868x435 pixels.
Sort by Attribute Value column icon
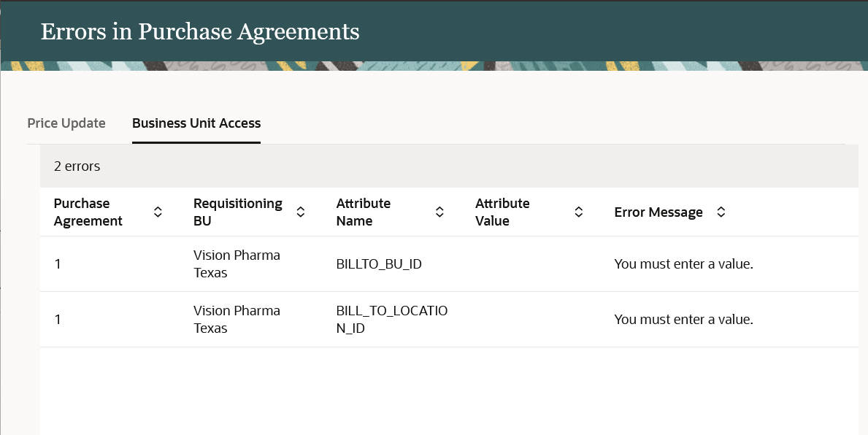pyautogui.click(x=578, y=212)
